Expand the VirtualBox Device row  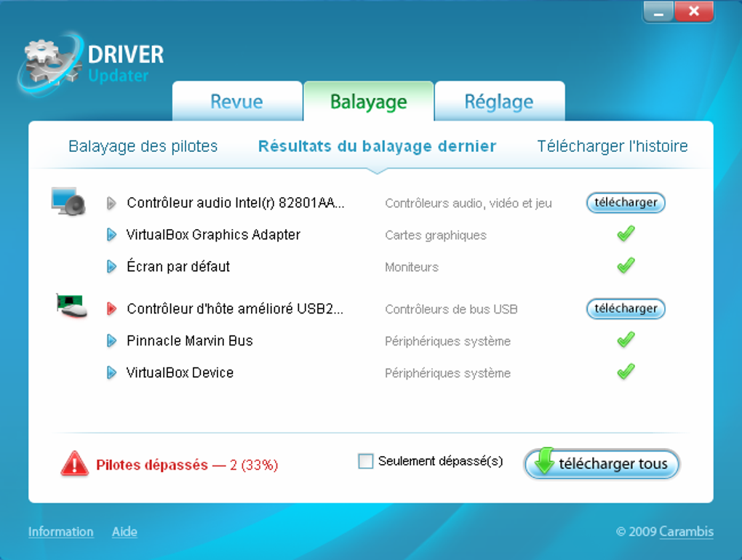pos(111,372)
